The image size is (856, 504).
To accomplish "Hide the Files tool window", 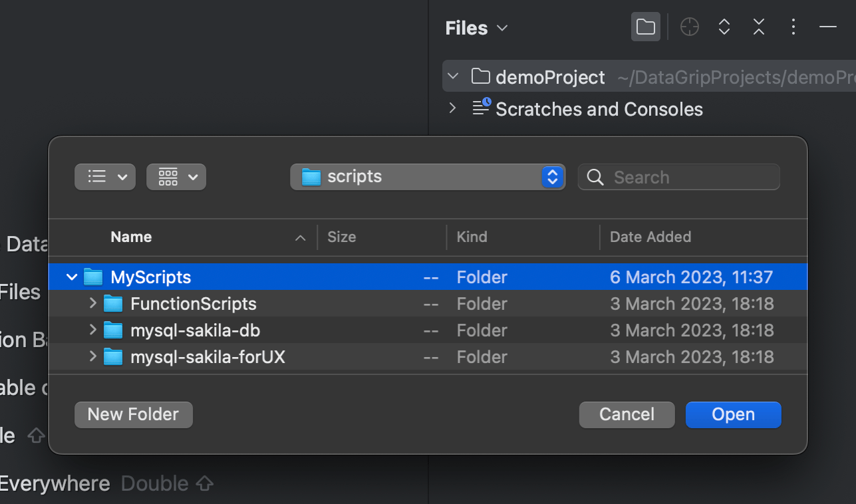I will coord(827,27).
